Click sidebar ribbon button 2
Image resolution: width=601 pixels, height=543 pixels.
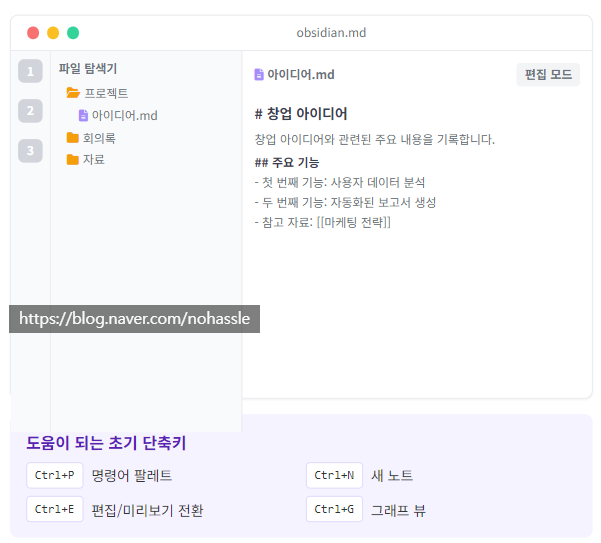click(x=30, y=111)
